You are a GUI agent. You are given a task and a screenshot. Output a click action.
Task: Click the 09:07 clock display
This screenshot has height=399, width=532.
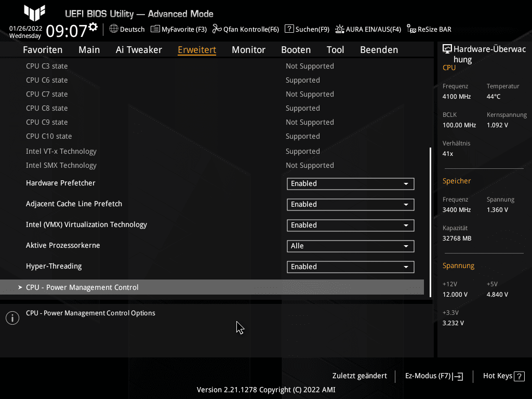click(x=66, y=31)
